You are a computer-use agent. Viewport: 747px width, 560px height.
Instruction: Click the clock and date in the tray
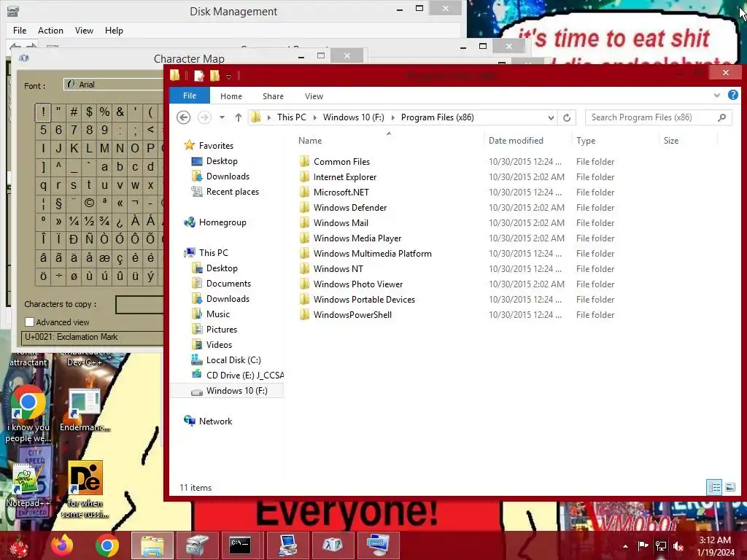coord(715,546)
